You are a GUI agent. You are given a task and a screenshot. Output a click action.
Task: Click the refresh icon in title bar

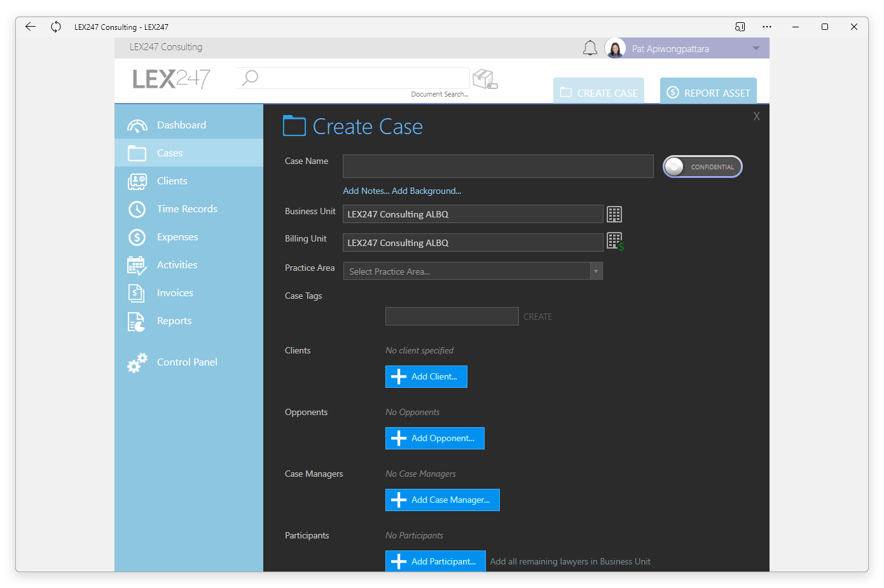click(56, 27)
